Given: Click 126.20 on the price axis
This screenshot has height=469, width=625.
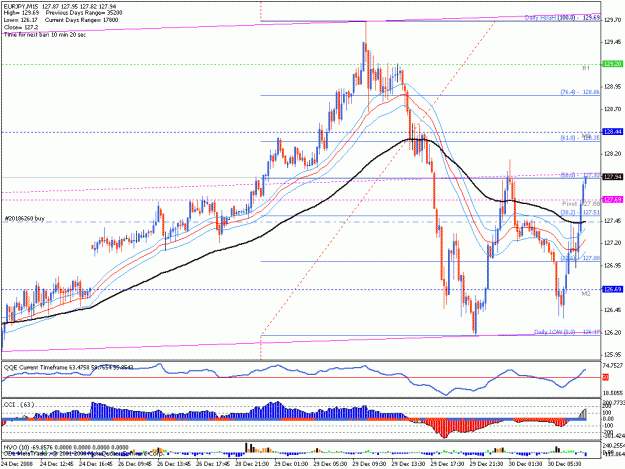Looking at the screenshot, I should 613,332.
